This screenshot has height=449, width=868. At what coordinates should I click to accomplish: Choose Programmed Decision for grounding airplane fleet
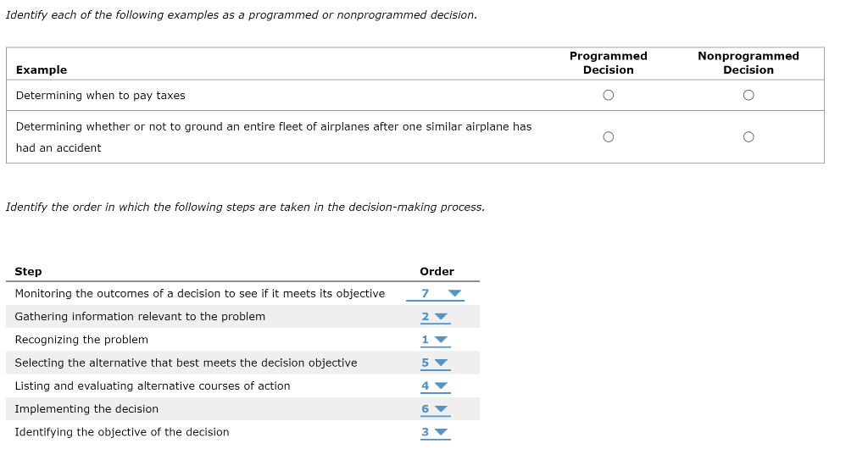tap(608, 136)
